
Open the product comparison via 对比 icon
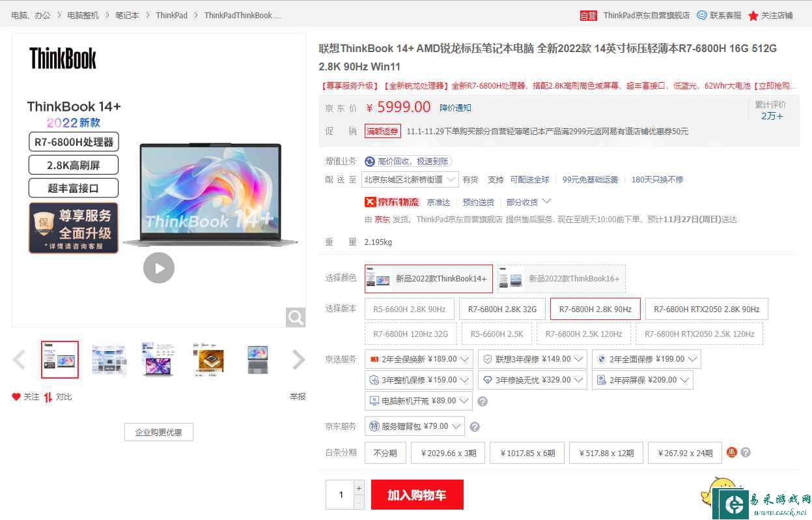[48, 397]
